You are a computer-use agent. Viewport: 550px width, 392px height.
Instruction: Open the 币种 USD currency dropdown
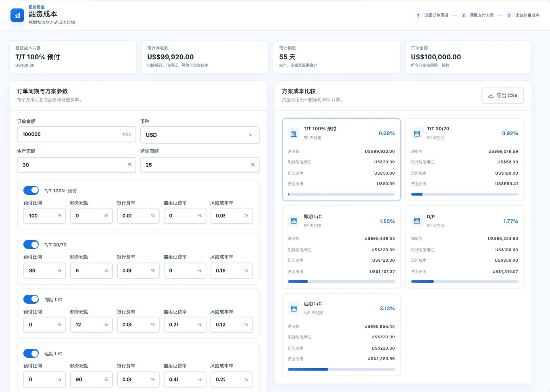[200, 135]
